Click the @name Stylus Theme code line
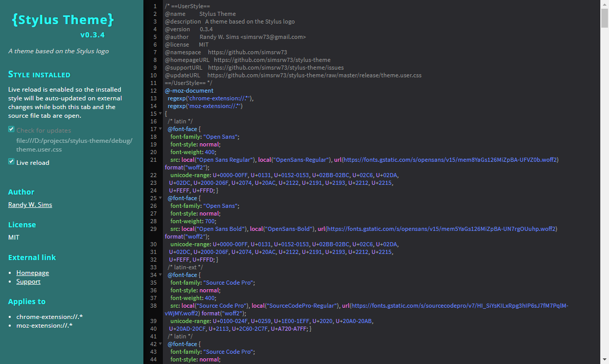 (200, 14)
